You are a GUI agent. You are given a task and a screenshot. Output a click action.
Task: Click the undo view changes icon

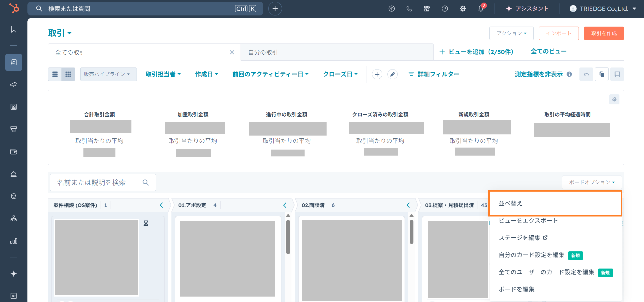tap(586, 74)
